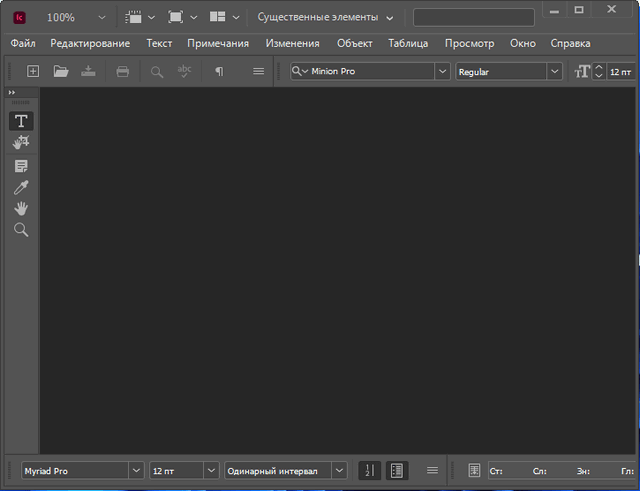Click the open folder icon
This screenshot has width=640, height=491.
tap(61, 71)
